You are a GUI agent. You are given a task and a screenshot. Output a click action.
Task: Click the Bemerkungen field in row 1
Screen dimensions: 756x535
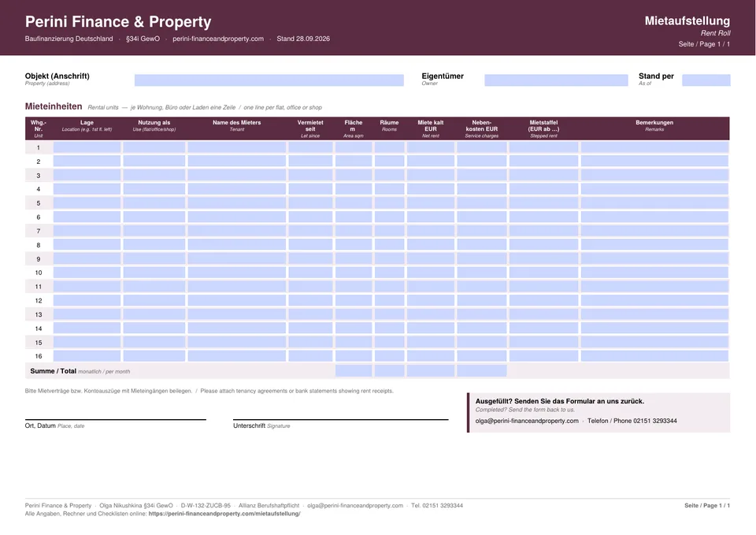coord(654,147)
